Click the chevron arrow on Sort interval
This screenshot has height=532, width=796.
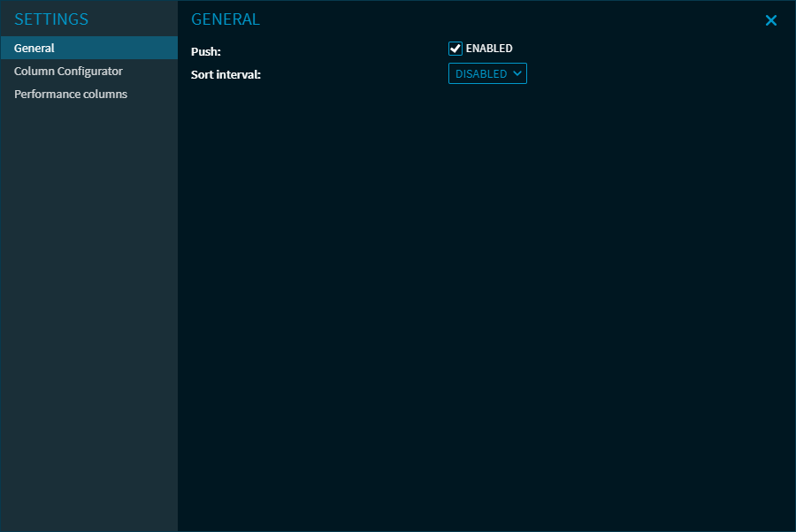pos(517,74)
